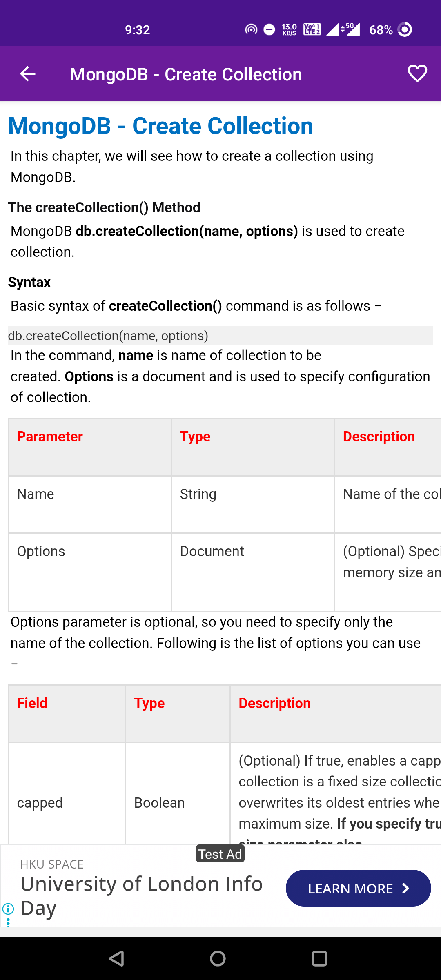Tap the capped field cell
Viewport: 441px width, 980px height.
click(40, 803)
